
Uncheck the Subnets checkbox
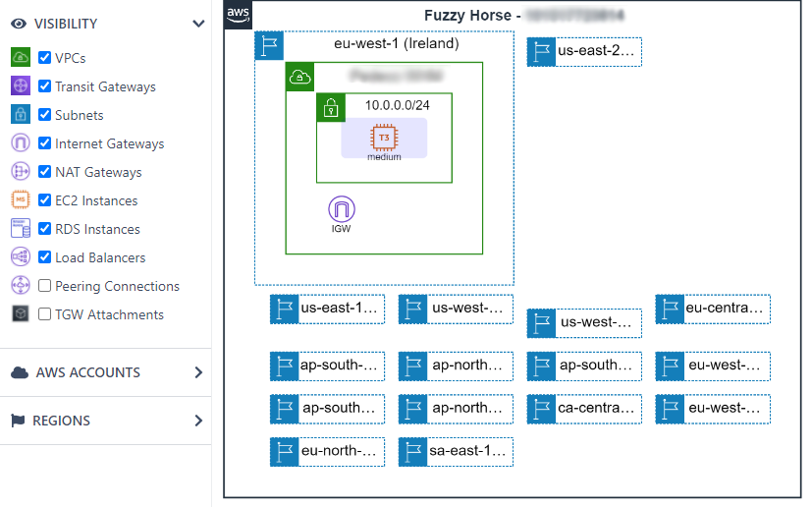pyautogui.click(x=45, y=115)
